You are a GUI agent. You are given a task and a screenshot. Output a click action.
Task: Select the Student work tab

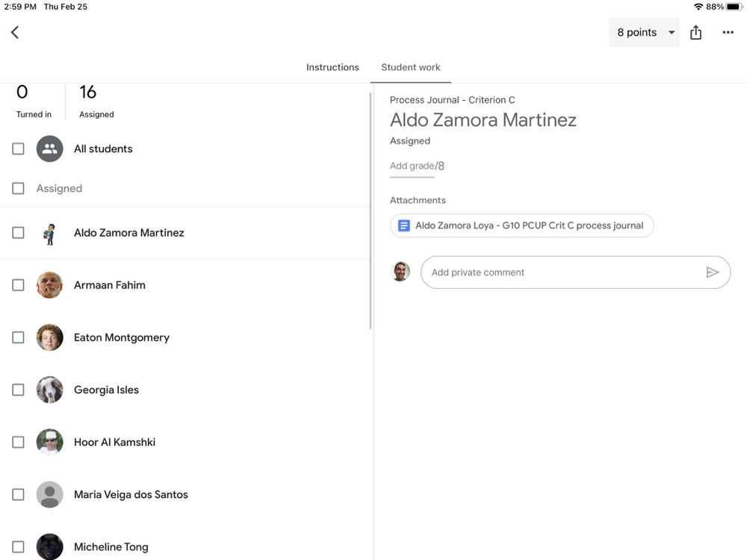point(411,68)
